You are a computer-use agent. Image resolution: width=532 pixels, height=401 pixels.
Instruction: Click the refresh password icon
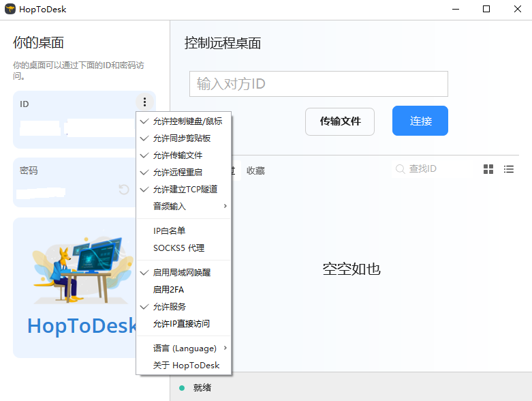[124, 190]
